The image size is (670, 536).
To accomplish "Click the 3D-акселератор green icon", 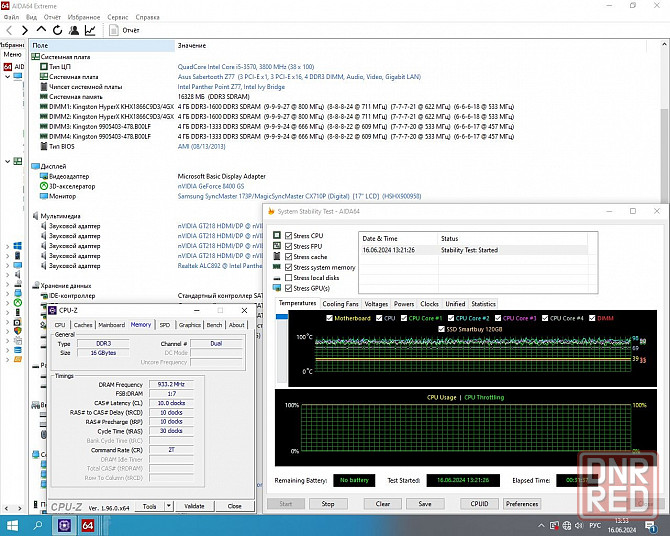I will coord(44,186).
